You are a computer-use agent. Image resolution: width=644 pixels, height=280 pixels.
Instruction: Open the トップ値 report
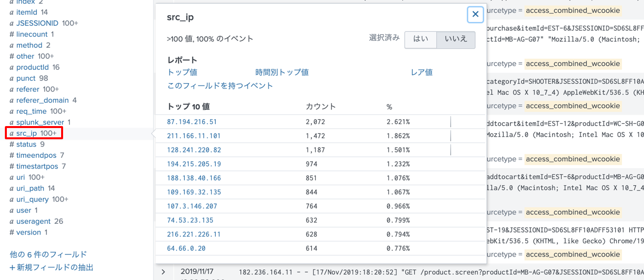click(182, 72)
